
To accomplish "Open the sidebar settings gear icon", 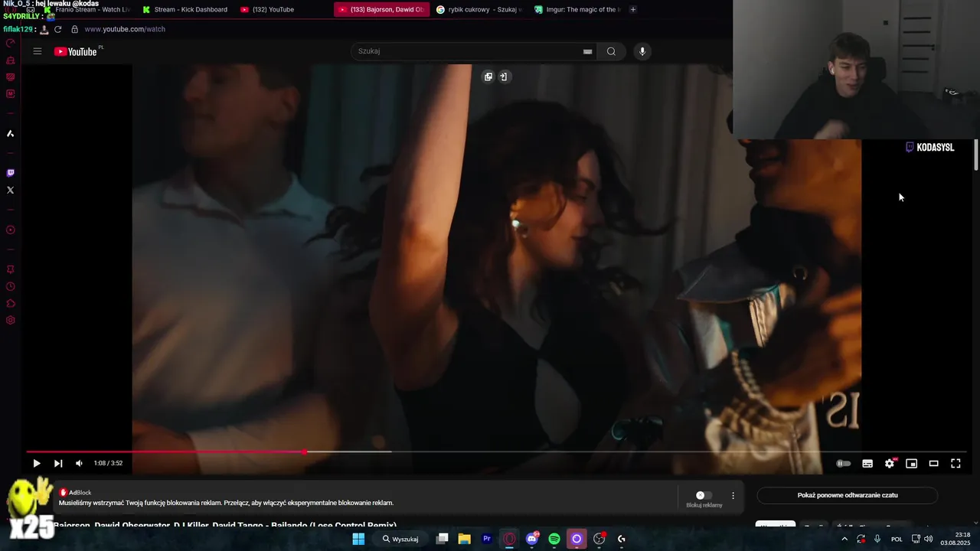I will (10, 320).
